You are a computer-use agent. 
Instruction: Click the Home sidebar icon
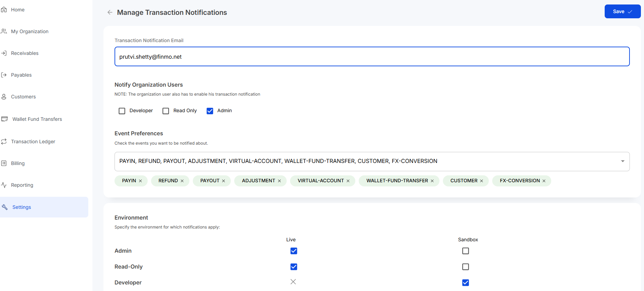point(4,10)
